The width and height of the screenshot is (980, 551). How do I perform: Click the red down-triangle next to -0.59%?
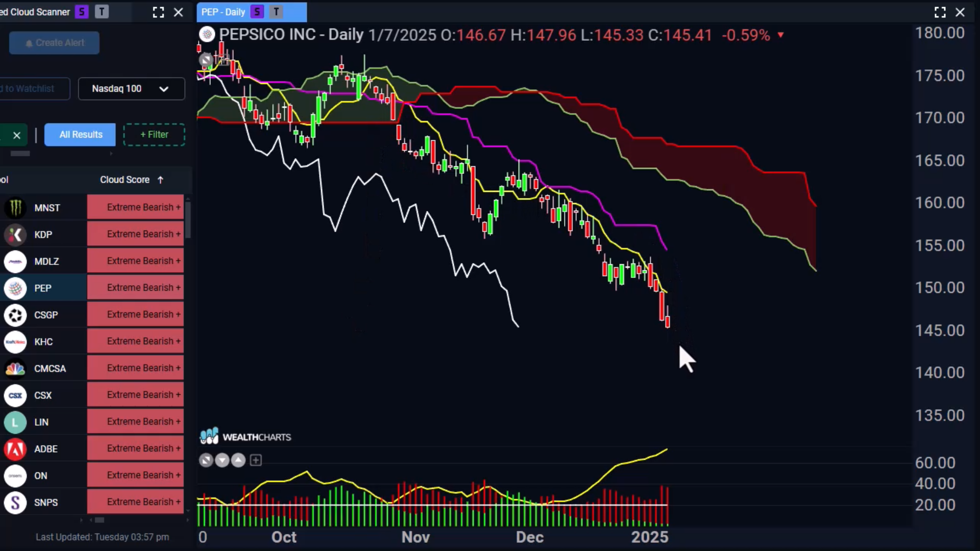click(780, 35)
